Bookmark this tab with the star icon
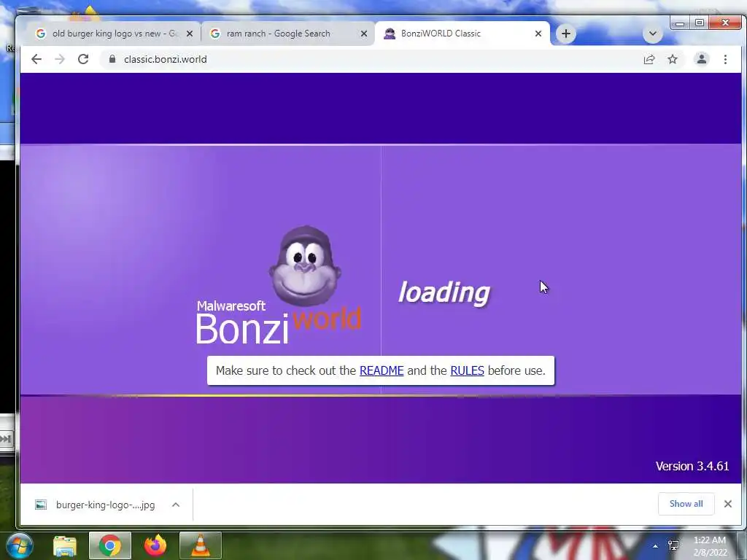 (x=672, y=59)
